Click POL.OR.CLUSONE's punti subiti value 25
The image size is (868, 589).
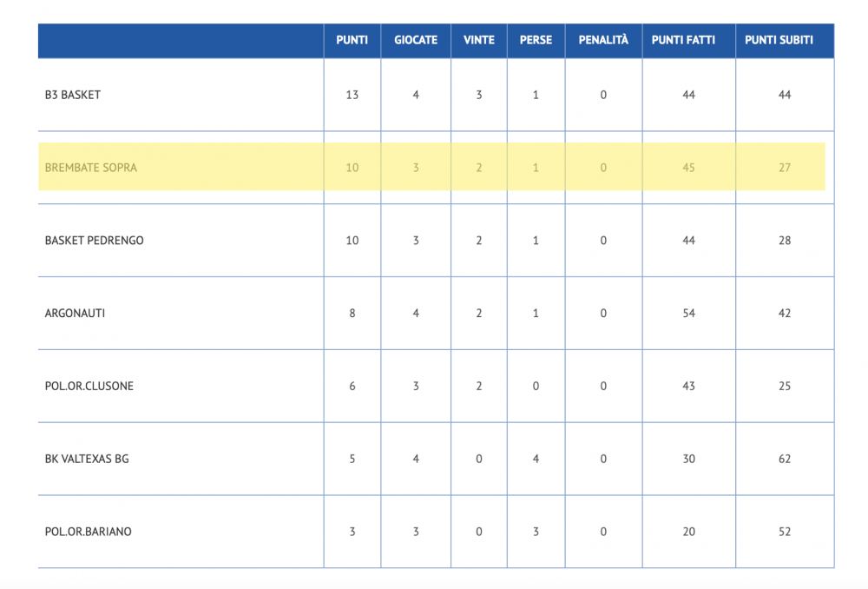785,387
